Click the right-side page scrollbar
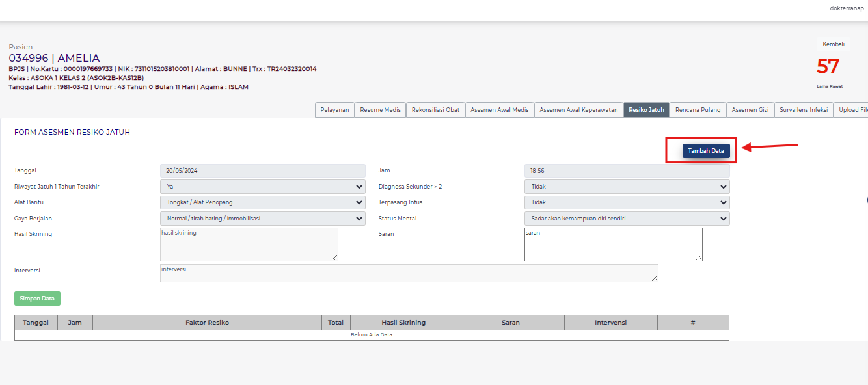Image resolution: width=868 pixels, height=385 pixels. pyautogui.click(x=865, y=198)
